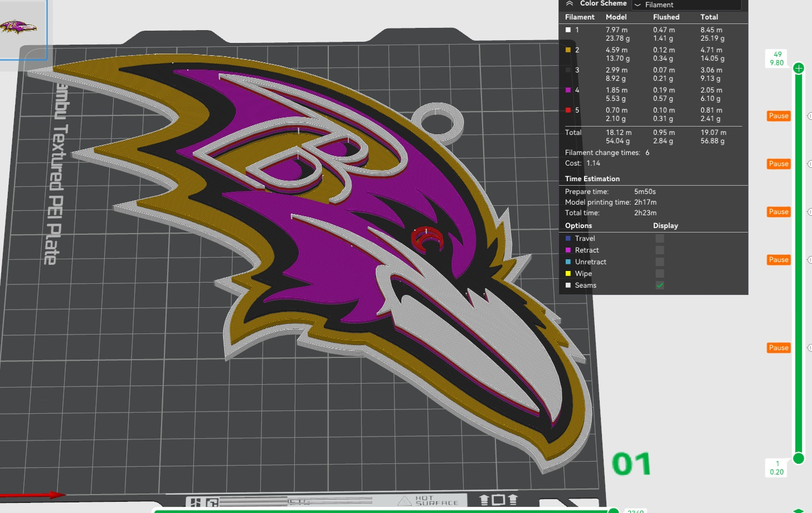Image resolution: width=812 pixels, height=513 pixels.
Task: Click the Display column heading
Action: (x=665, y=226)
